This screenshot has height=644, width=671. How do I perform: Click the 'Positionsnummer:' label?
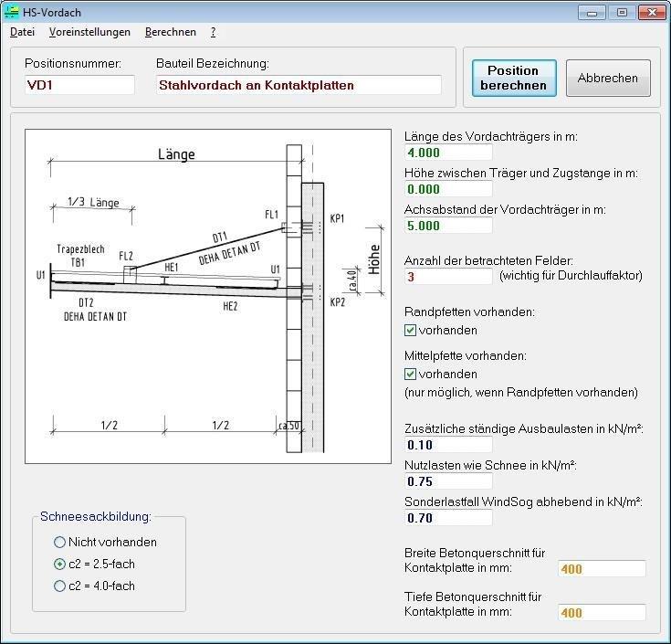tap(73, 63)
